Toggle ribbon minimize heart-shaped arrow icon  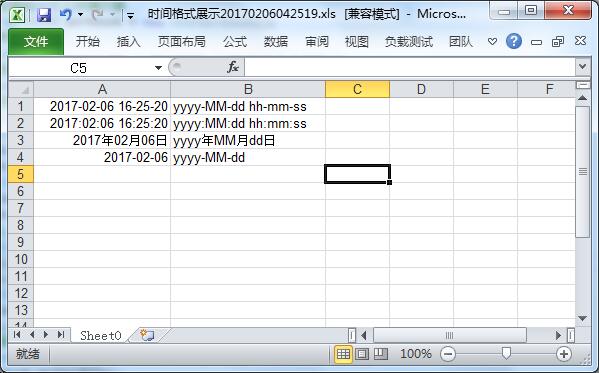492,41
